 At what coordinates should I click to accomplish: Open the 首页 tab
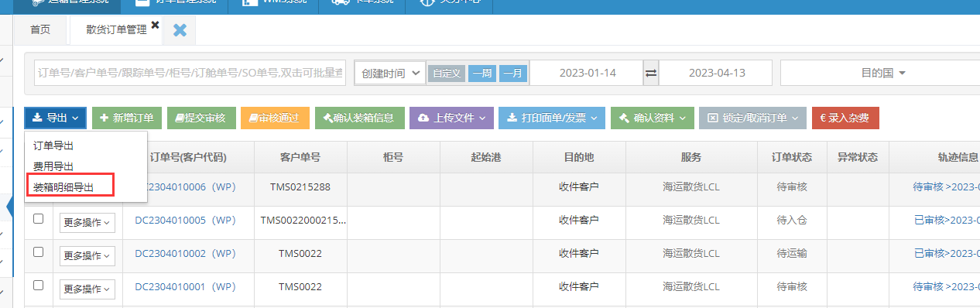40,29
